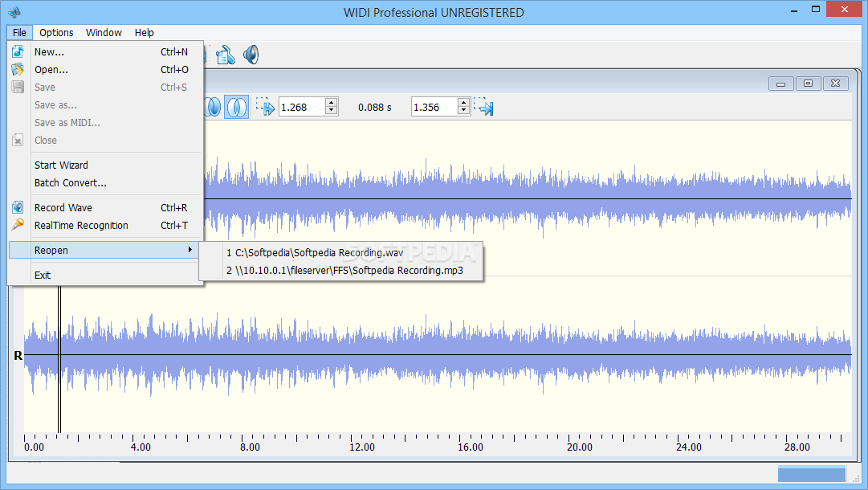Open the Window menu

[104, 33]
